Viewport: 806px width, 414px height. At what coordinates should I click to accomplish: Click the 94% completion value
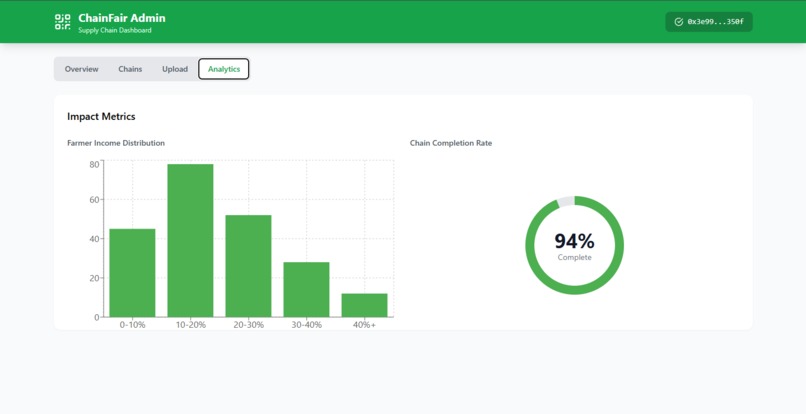(574, 241)
